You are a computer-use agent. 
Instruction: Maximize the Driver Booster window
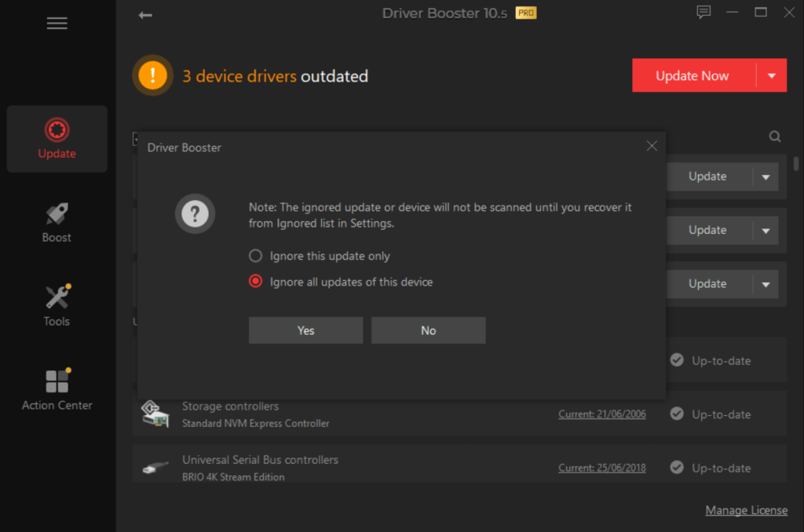[x=761, y=13]
